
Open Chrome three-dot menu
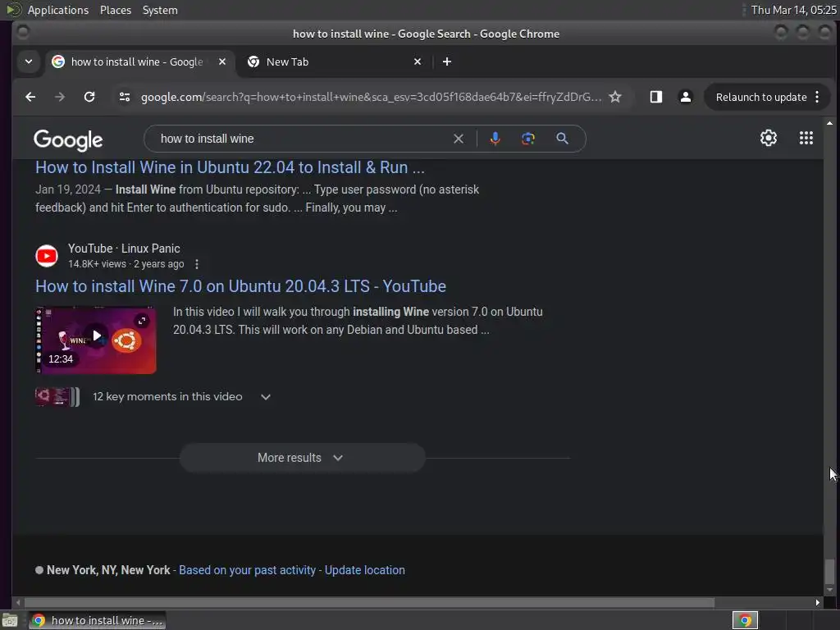point(817,97)
